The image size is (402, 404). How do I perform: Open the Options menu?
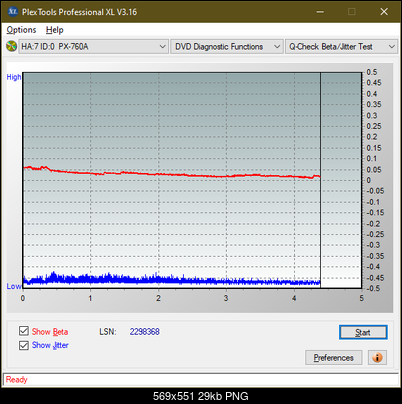pos(21,30)
